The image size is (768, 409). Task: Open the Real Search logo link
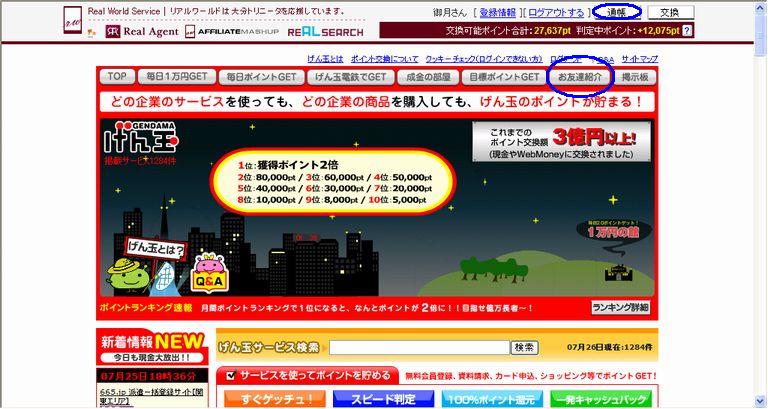click(325, 32)
